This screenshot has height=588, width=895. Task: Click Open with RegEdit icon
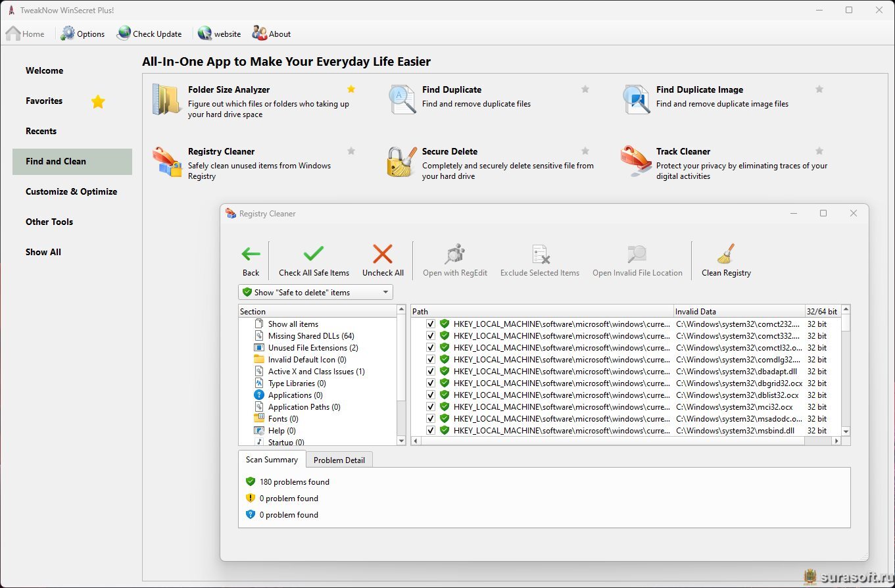click(455, 254)
